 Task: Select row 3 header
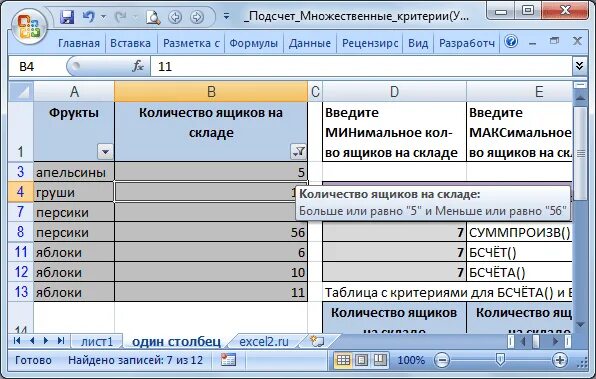pyautogui.click(x=21, y=172)
